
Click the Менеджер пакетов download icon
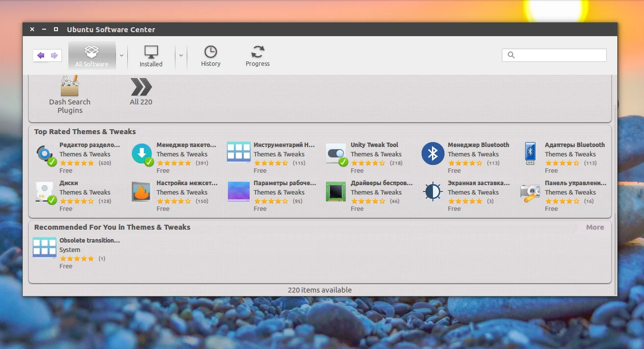(142, 154)
